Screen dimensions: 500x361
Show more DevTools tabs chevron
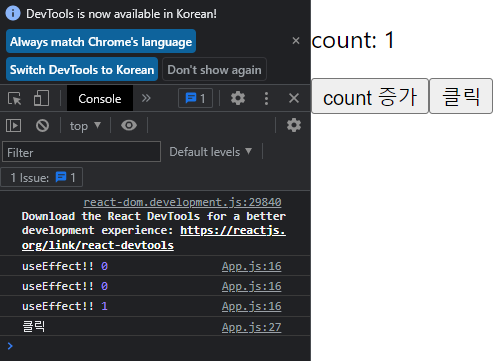pos(146,98)
